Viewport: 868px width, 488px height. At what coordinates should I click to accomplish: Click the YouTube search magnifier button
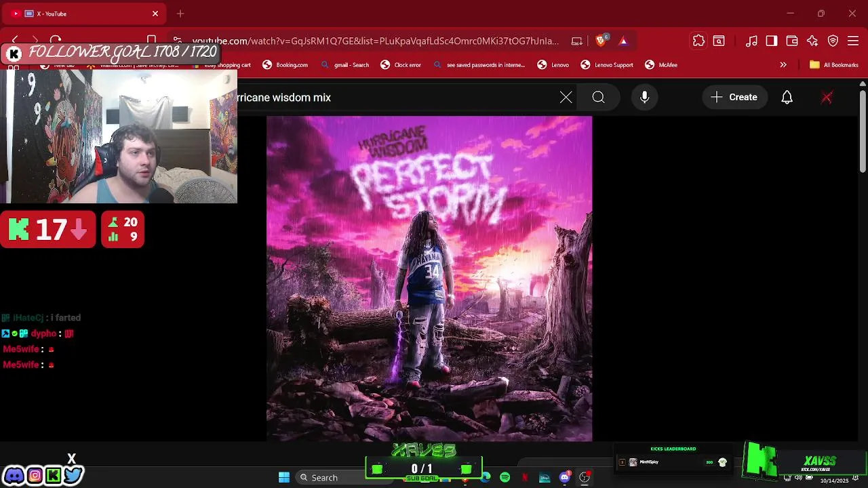pos(598,98)
